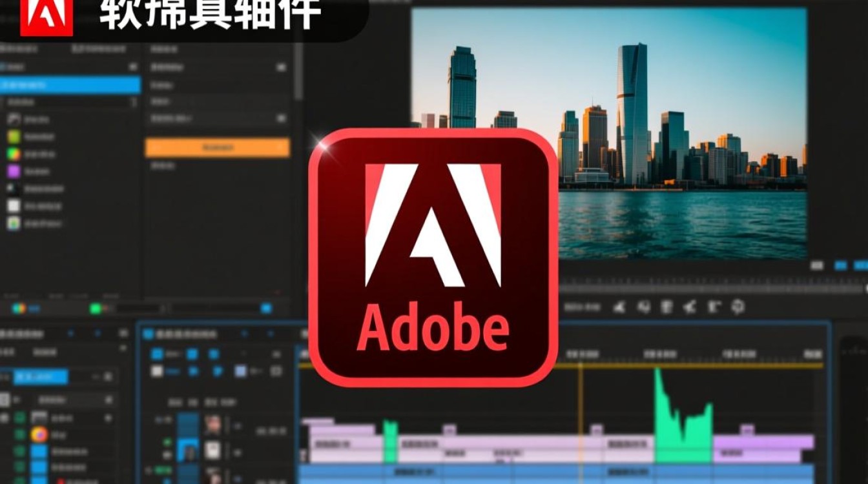Click the timecode left of the preview tool icons
Screen dimensions: 868x484
click(x=582, y=307)
